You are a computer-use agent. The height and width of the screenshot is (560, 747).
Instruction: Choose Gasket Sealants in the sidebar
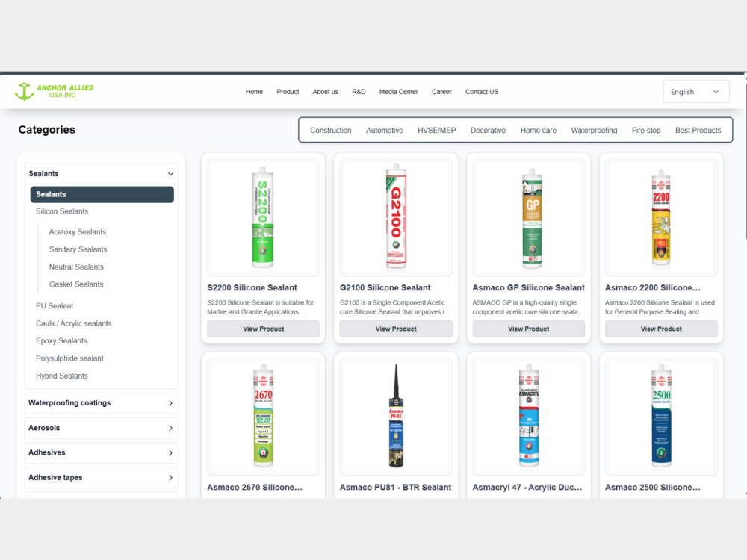(76, 284)
